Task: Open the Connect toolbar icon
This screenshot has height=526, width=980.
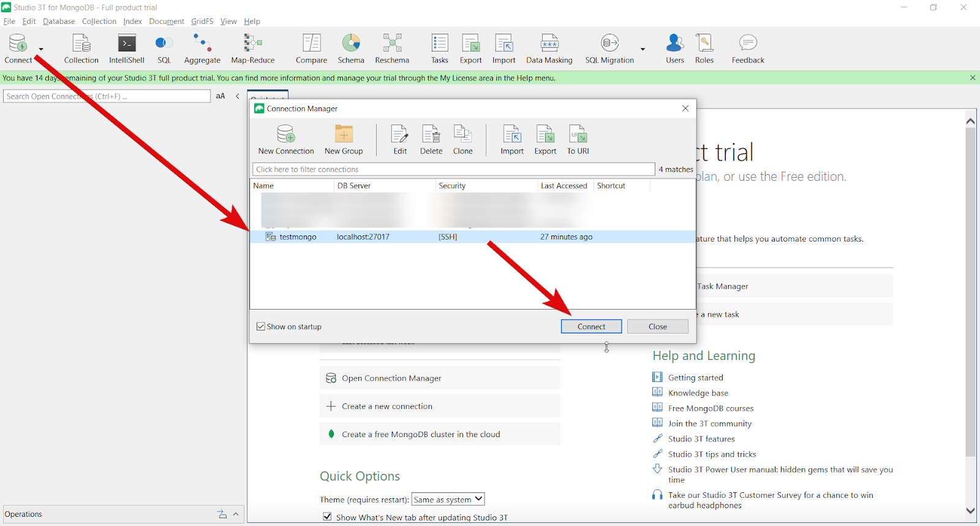Action: point(18,48)
